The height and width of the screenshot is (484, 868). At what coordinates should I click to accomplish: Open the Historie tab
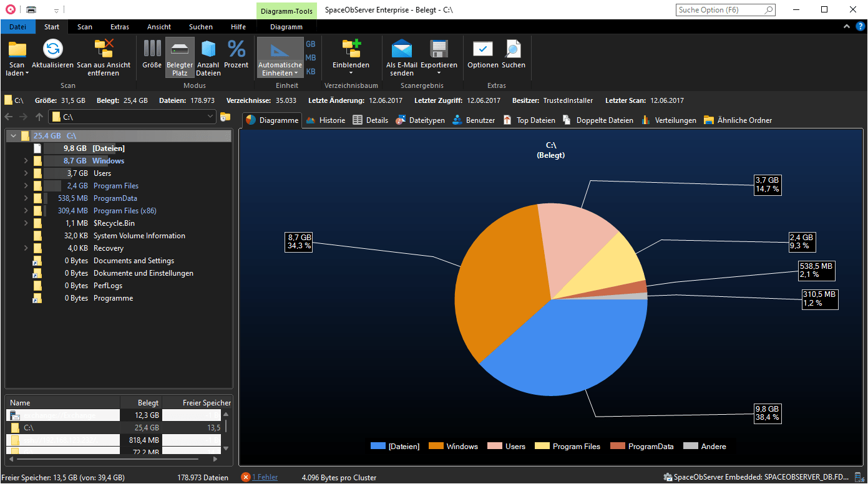325,120
